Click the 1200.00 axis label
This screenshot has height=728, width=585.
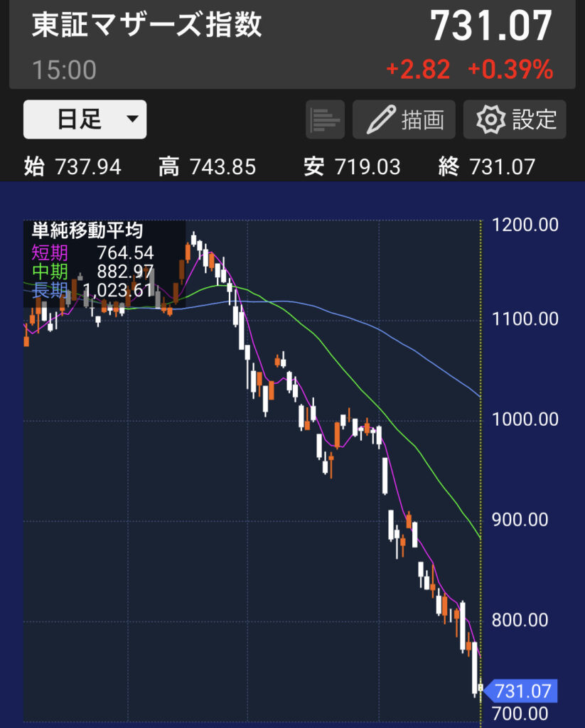click(x=525, y=225)
